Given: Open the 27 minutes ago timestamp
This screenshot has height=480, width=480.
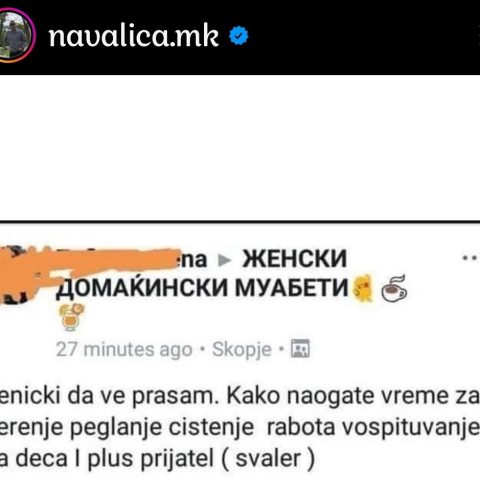Looking at the screenshot, I should point(124,349).
